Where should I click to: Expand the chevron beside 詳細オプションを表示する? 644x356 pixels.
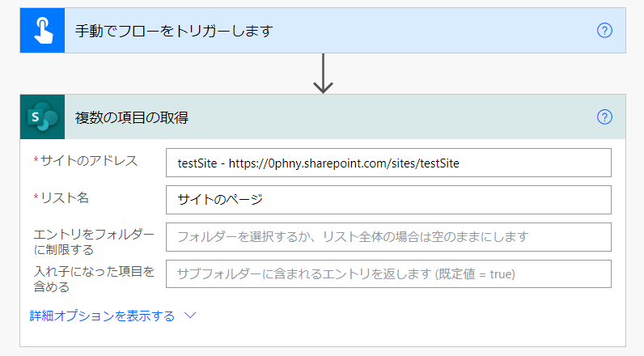[x=190, y=316]
